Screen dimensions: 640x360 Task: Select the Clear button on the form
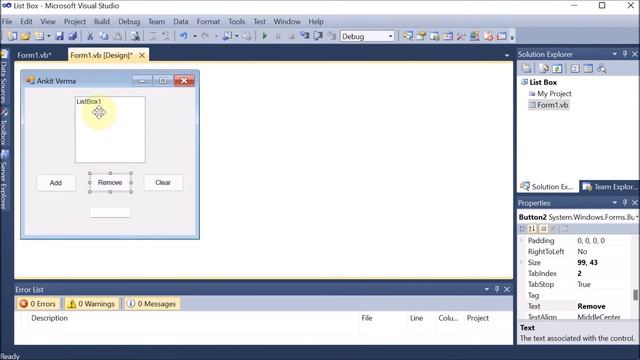click(x=163, y=182)
